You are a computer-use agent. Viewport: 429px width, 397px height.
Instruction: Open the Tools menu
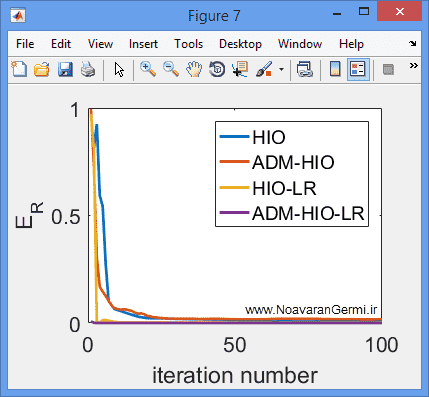click(x=189, y=44)
